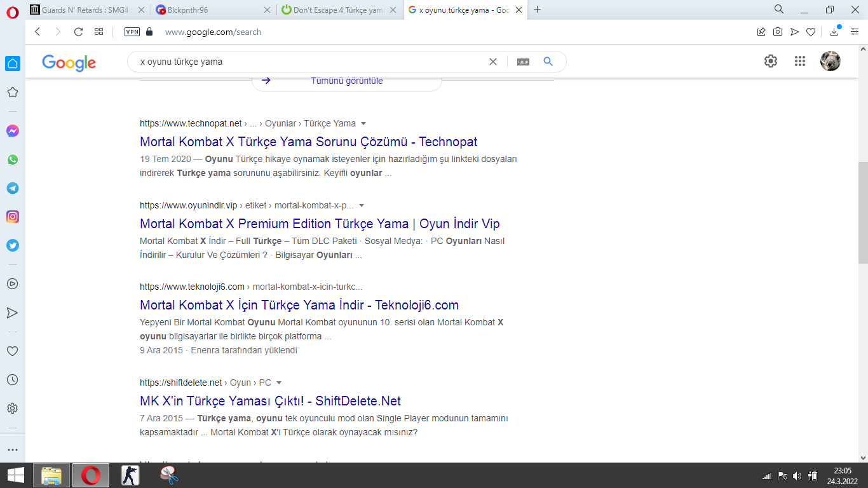The height and width of the screenshot is (488, 868).
Task: Open Twitter in the Opera sidebar
Action: (x=13, y=245)
